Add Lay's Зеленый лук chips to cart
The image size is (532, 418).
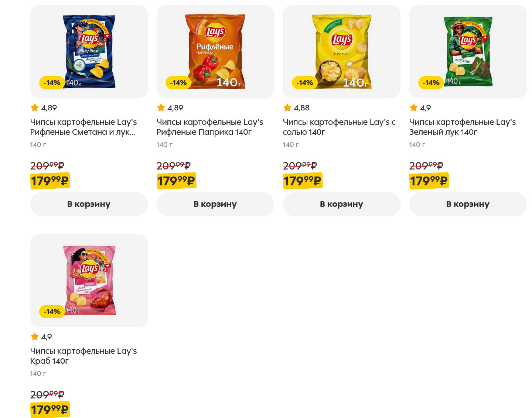click(x=468, y=204)
